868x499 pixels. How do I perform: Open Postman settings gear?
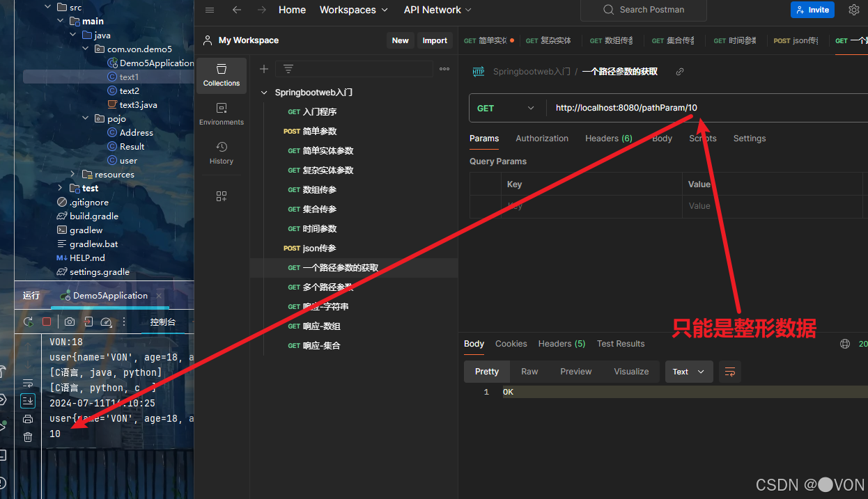(854, 10)
